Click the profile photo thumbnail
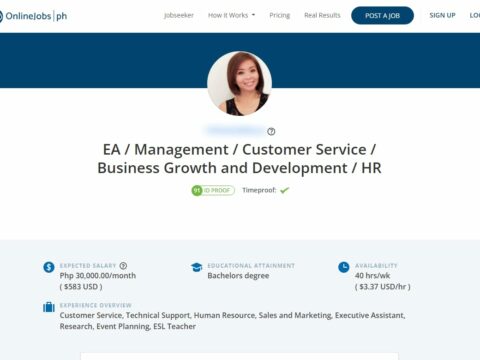The width and height of the screenshot is (480, 360). (239, 83)
